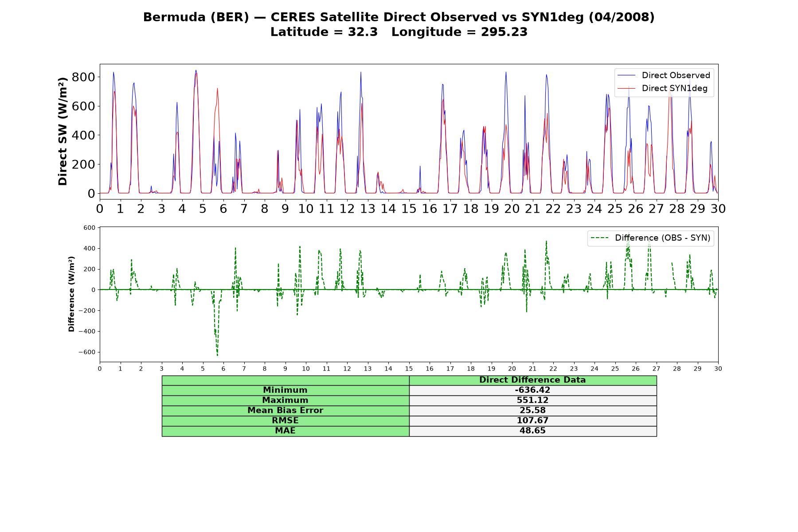Screen dimensions: 798x532
Task: Click the Difference (W/m²) axis label
Action: (71, 294)
